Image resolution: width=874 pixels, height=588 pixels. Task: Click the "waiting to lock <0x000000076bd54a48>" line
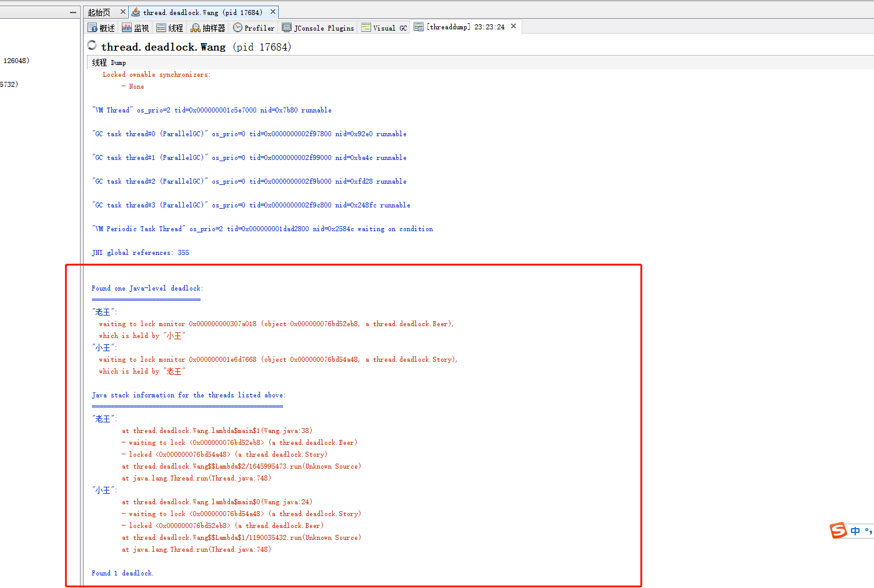tap(241, 514)
